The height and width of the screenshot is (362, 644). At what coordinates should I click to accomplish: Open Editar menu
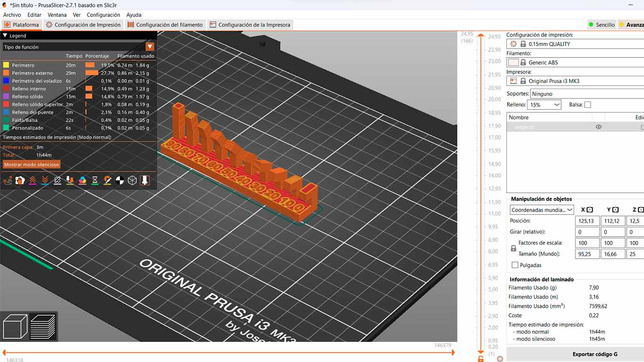point(34,15)
